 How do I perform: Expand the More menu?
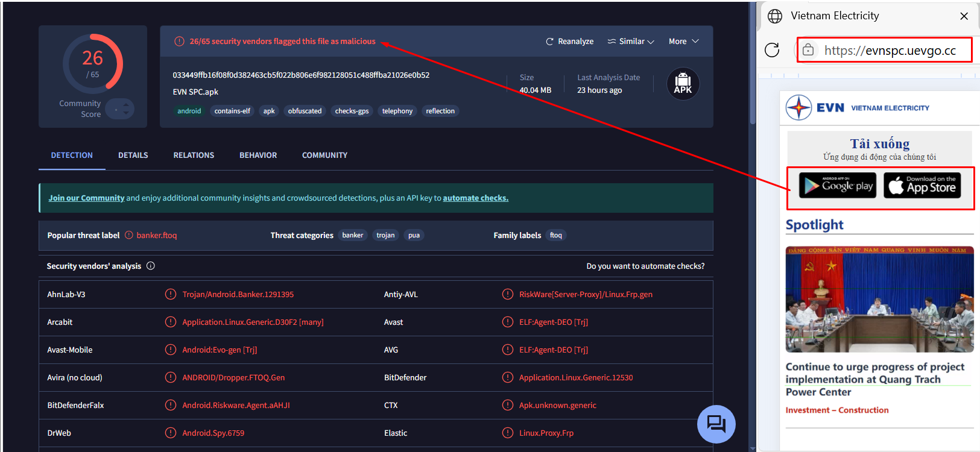pos(683,42)
